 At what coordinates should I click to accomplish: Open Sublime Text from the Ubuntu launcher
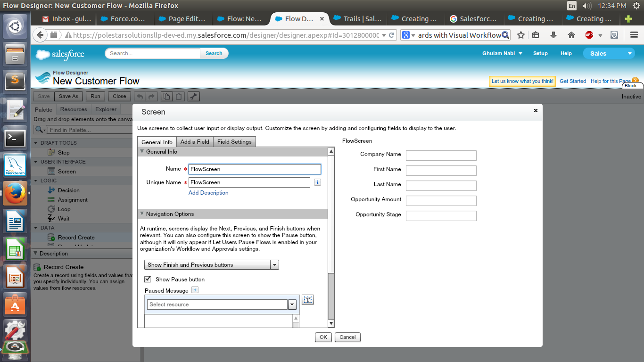coord(16,81)
